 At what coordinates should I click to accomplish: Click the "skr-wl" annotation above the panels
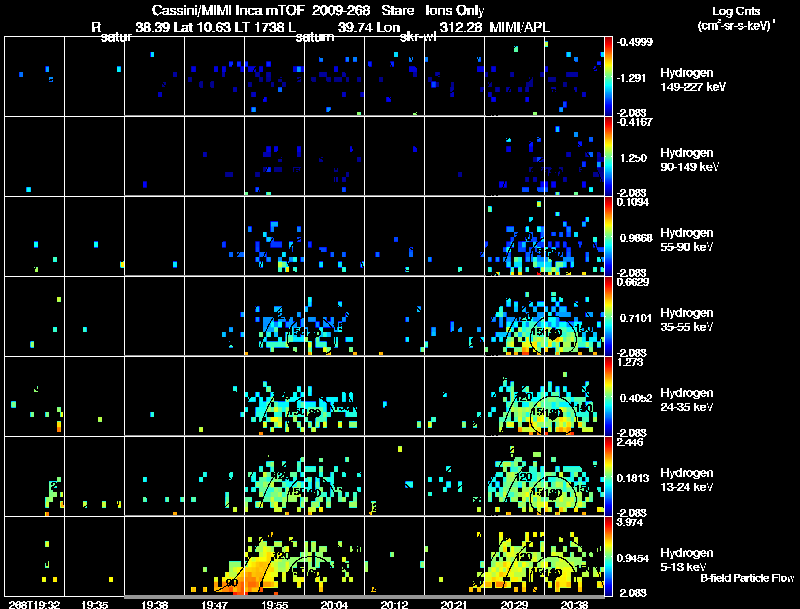pos(418,37)
